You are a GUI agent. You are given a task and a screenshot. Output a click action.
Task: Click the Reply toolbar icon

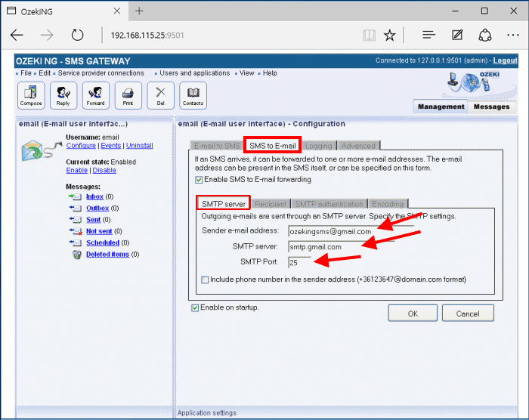pos(63,95)
